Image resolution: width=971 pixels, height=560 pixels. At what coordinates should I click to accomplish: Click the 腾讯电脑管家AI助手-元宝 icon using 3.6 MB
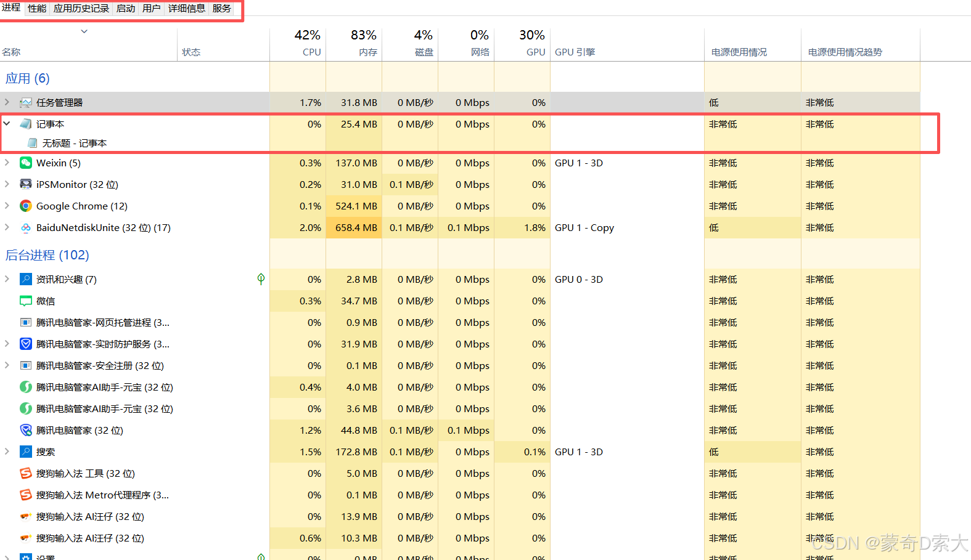tap(26, 409)
